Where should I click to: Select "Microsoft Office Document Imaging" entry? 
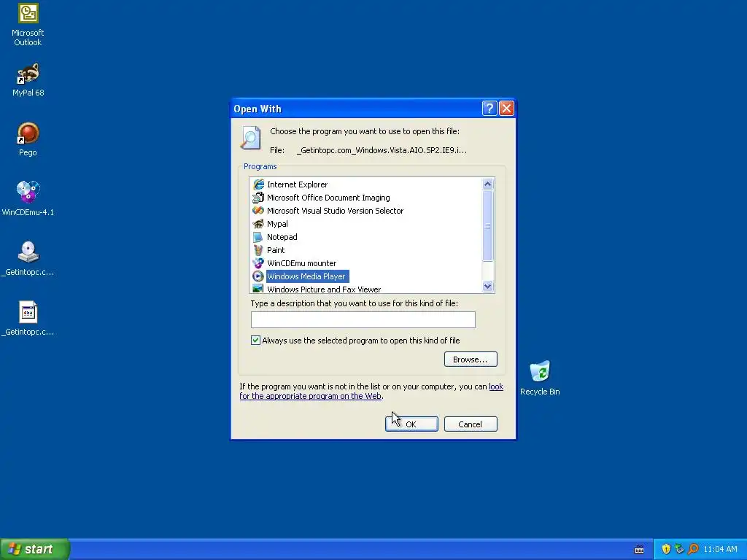(328, 197)
